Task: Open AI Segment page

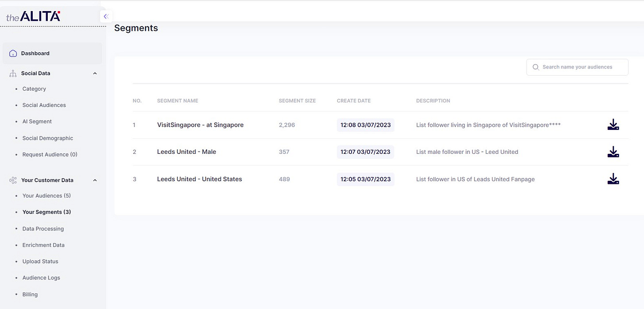Action: coord(37,122)
